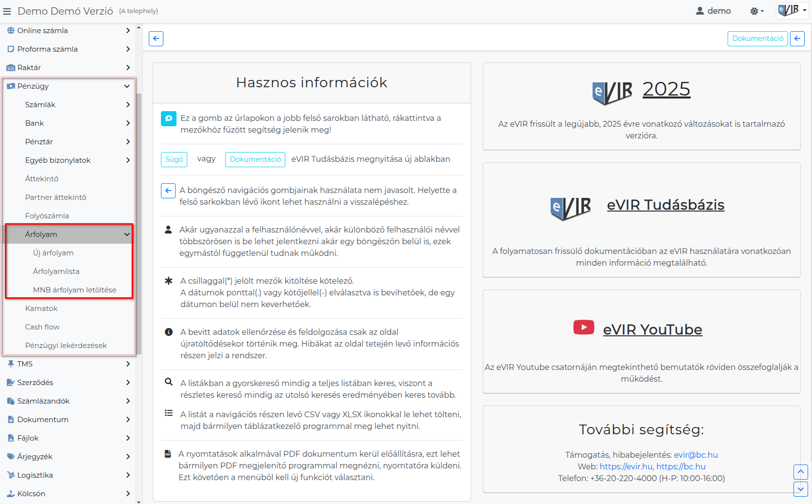Click the back arrow beside Dokumentáció button
812x504 pixels.
click(797, 39)
